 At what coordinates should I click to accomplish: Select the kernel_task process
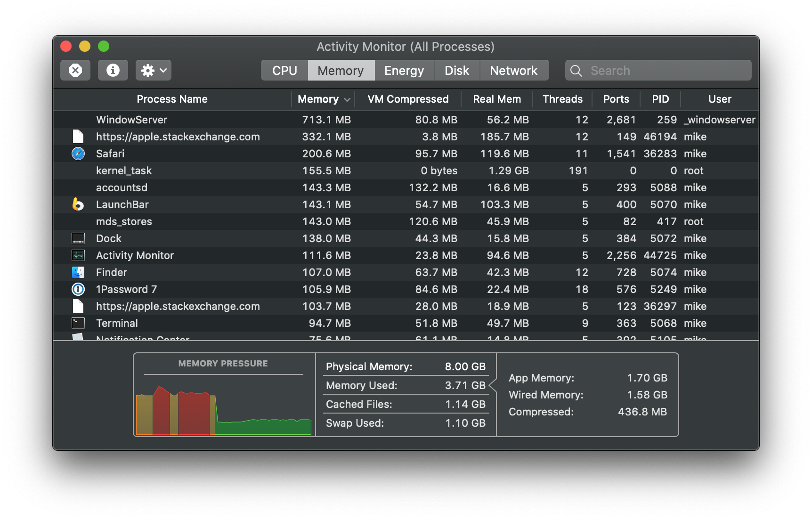point(124,171)
